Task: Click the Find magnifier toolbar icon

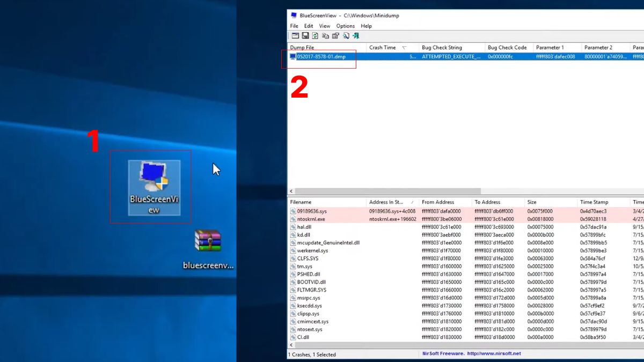Action: point(346,36)
